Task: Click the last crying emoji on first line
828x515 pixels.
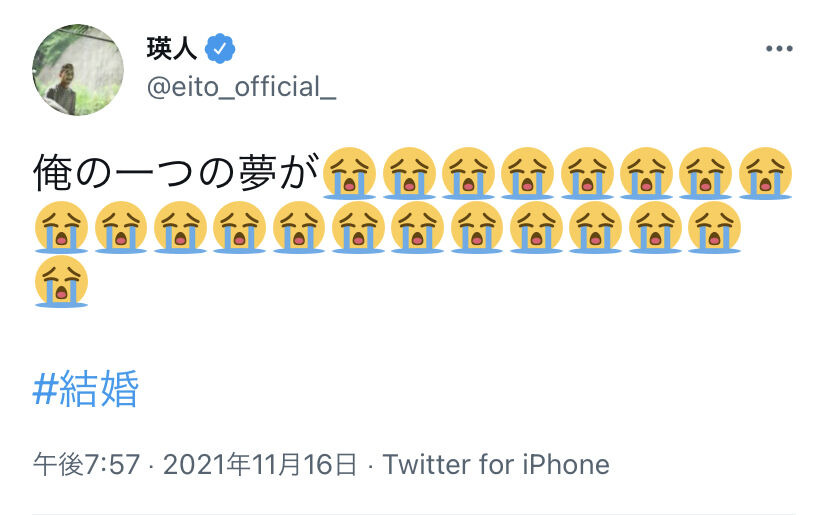Action: point(766,173)
